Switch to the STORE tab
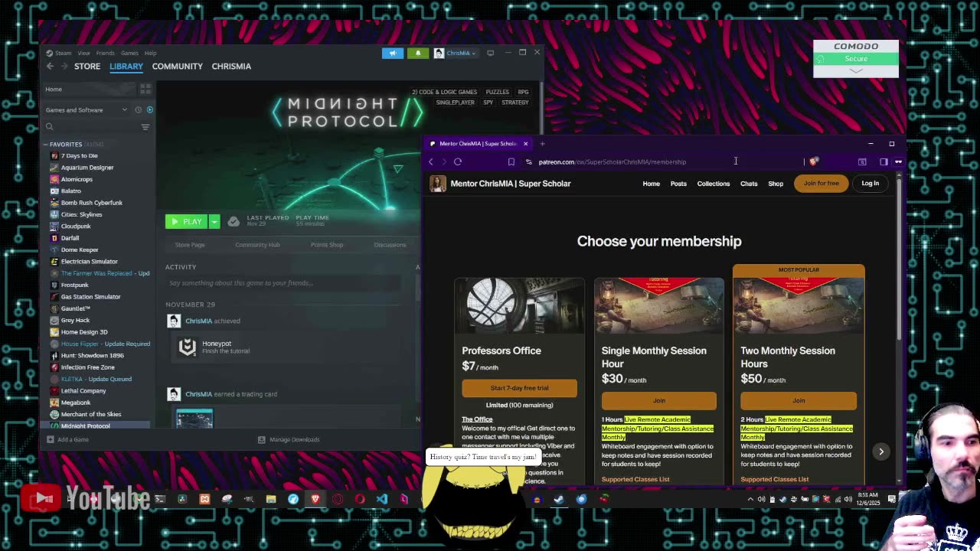Image resolution: width=980 pixels, height=551 pixels. (x=87, y=67)
